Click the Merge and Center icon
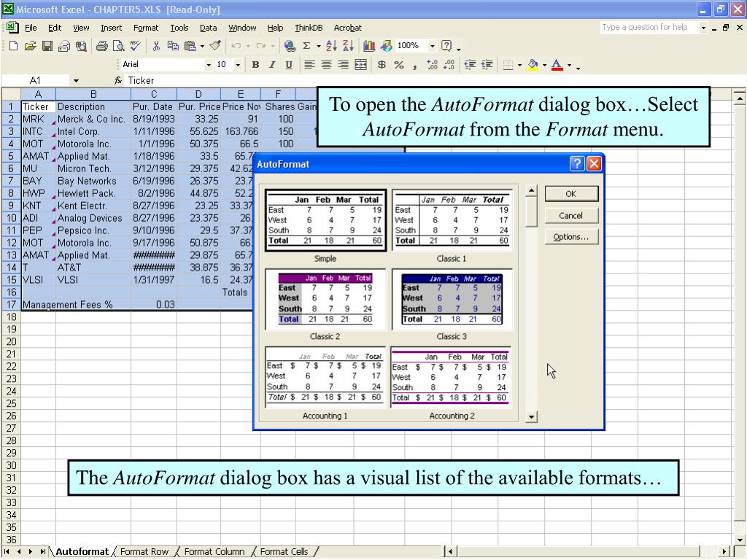The image size is (747, 560). 360,65
